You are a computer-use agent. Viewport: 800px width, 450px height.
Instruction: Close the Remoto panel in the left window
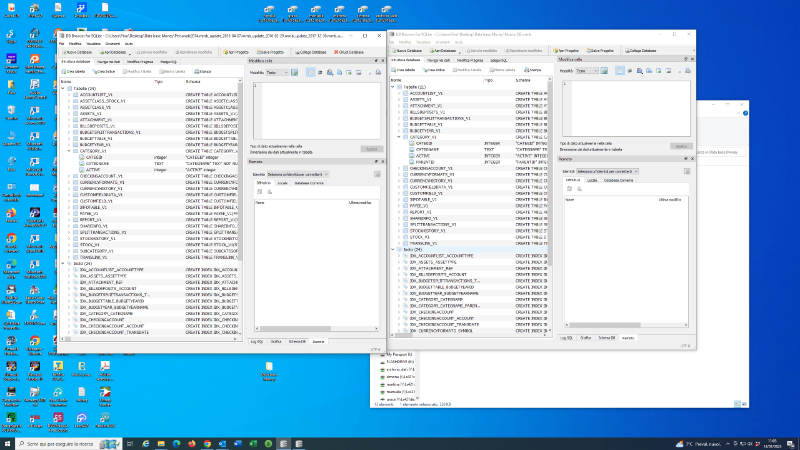click(383, 161)
